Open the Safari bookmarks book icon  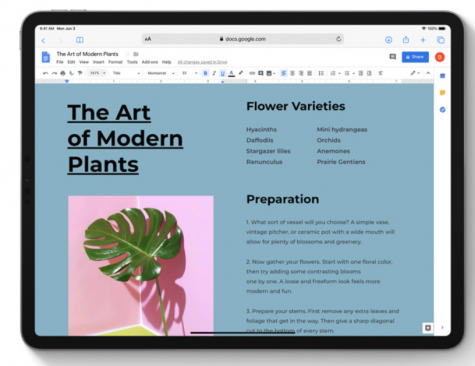(79, 40)
